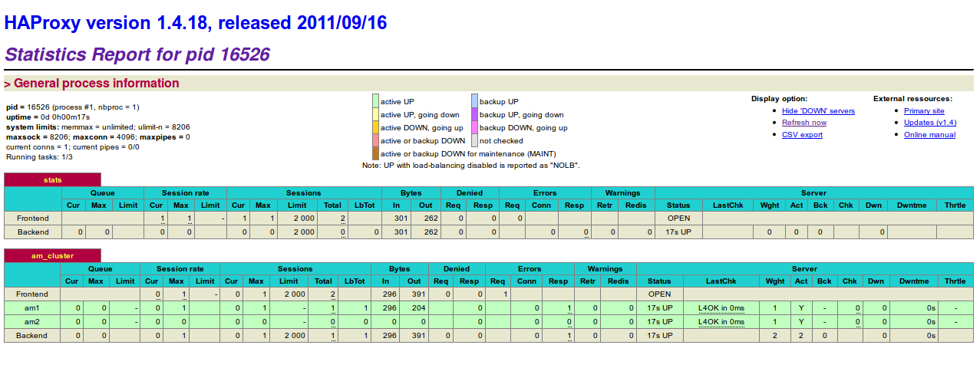This screenshot has height=368, width=980.
Task: Click the 17s UP status of am1
Action: point(659,308)
